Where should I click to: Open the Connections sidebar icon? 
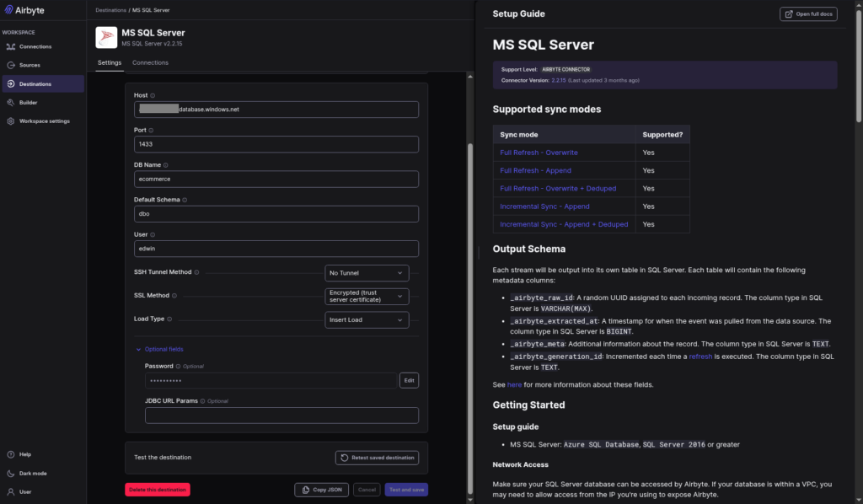10,46
